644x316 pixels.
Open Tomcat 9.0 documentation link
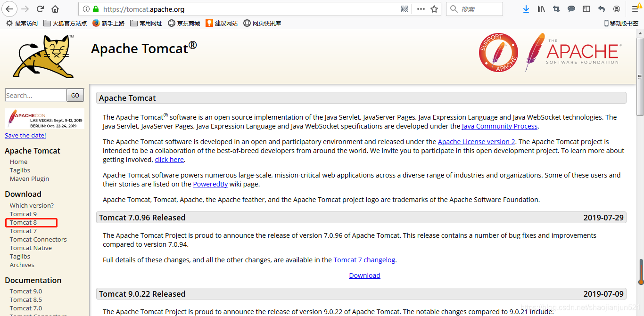[26, 291]
